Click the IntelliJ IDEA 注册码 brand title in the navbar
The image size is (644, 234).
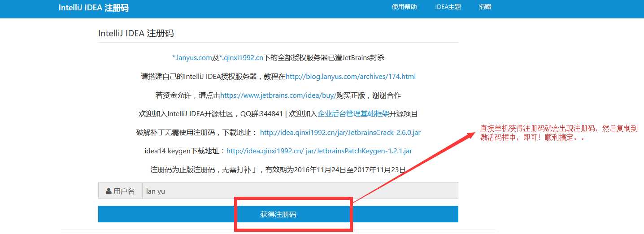click(x=93, y=8)
